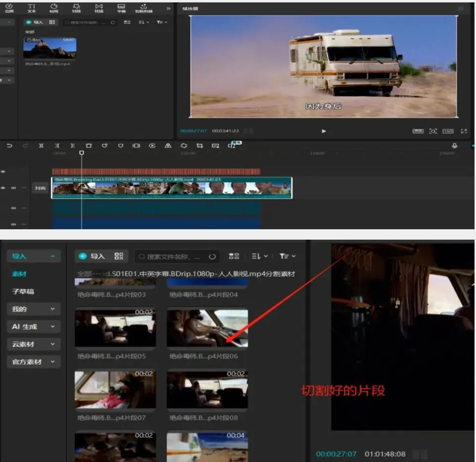Open the 贴纸 stickers tab

(54, 8)
